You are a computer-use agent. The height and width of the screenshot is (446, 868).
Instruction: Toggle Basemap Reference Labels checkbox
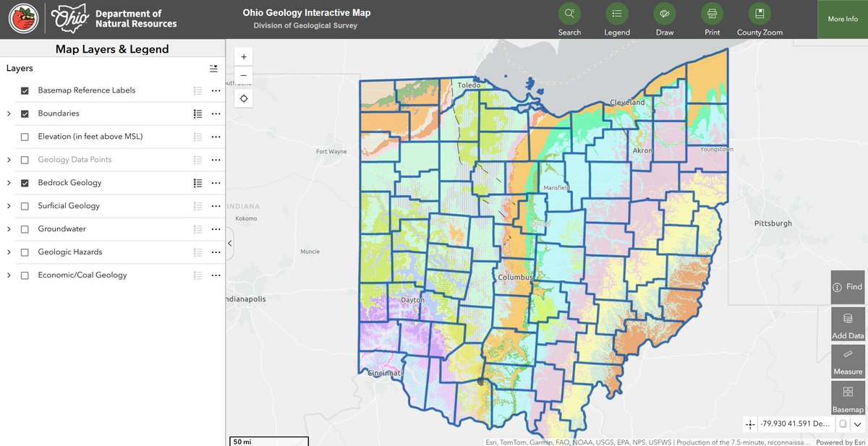25,90
